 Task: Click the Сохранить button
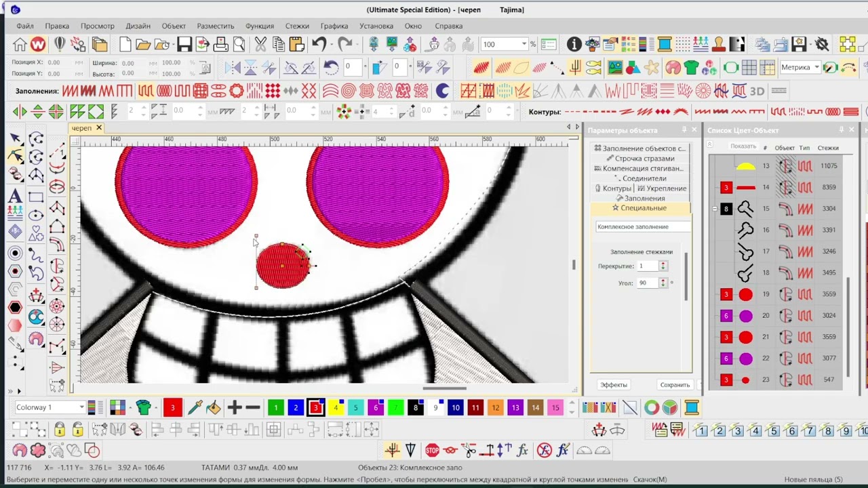[675, 385]
